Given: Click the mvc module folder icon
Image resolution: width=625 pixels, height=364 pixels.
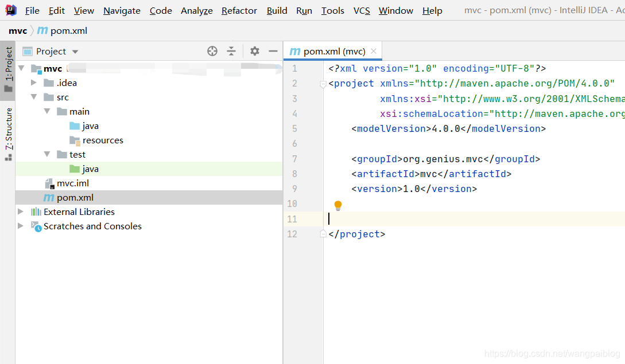Looking at the screenshot, I should click(x=36, y=68).
